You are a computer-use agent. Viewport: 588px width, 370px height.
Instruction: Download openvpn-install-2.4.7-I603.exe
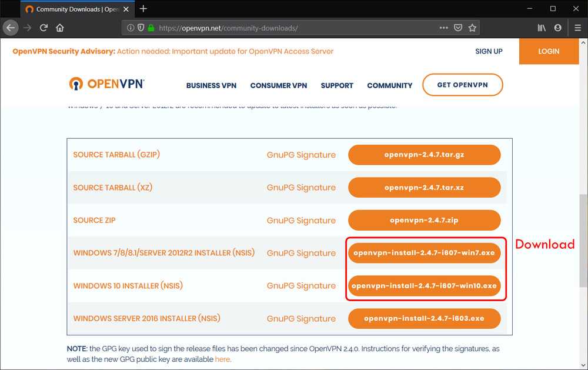(x=424, y=319)
